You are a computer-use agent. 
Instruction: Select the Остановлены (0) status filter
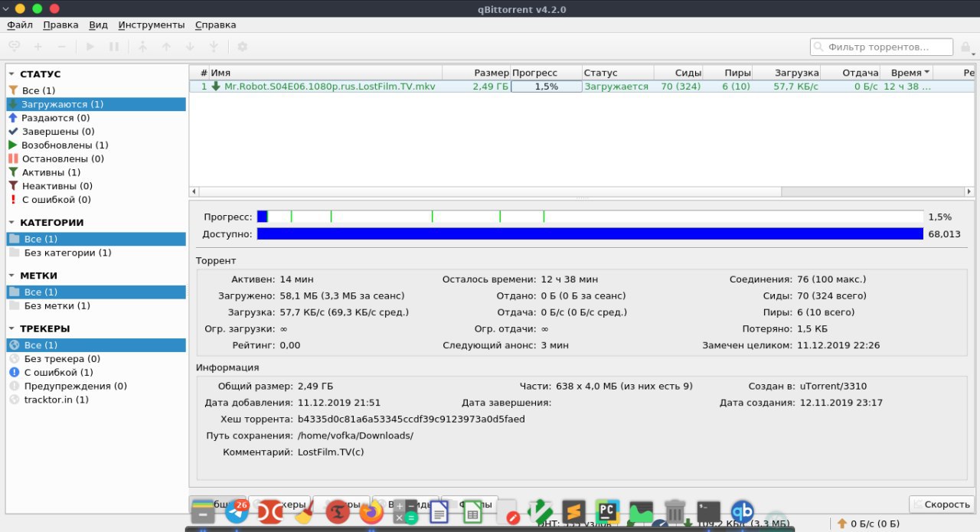[96, 158]
